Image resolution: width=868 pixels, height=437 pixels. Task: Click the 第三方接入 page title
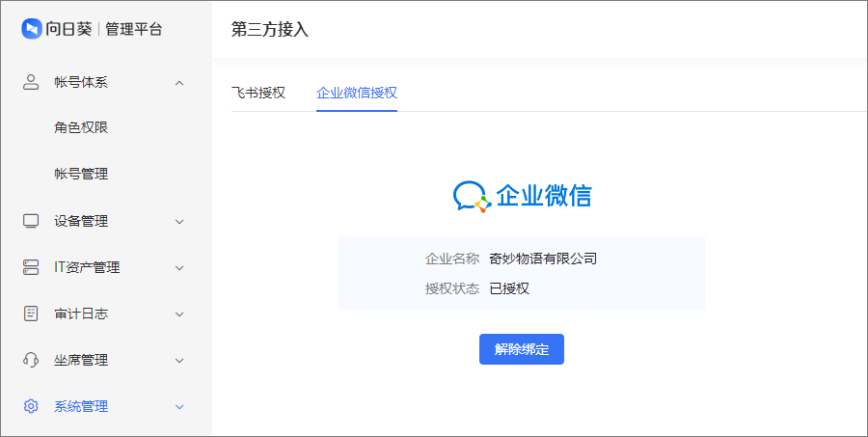pyautogui.click(x=270, y=29)
